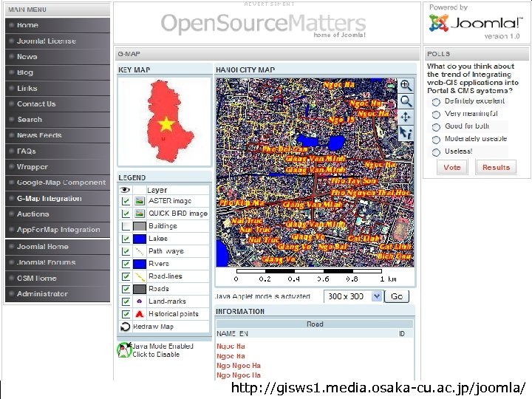Screen dimensions: 532x399
Task: Open the 300 x 300 map size dropdown
Action: pyautogui.click(x=353, y=296)
